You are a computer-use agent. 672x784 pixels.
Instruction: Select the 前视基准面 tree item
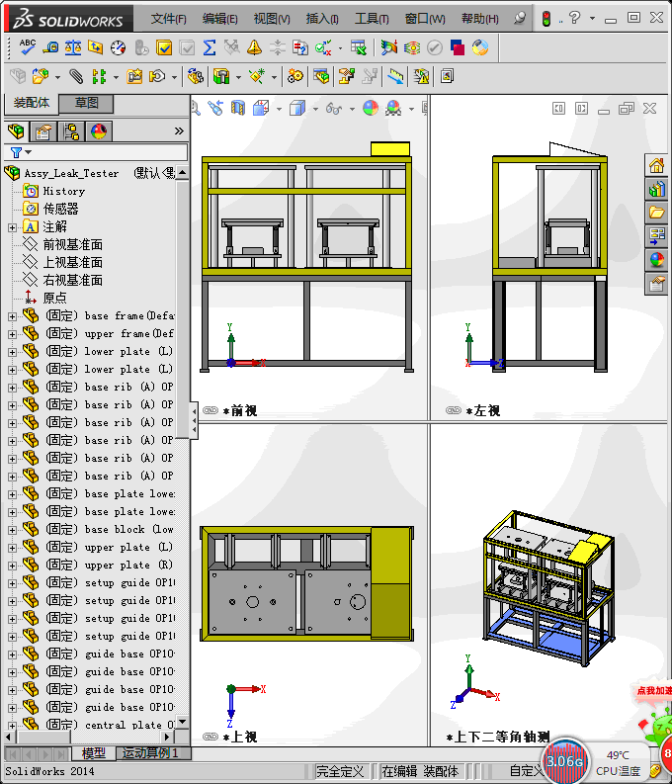point(72,244)
